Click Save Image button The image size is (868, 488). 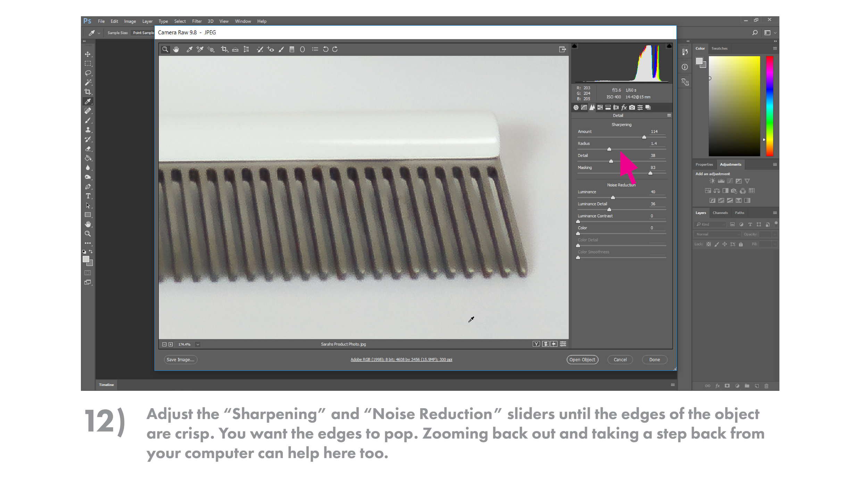(x=181, y=360)
